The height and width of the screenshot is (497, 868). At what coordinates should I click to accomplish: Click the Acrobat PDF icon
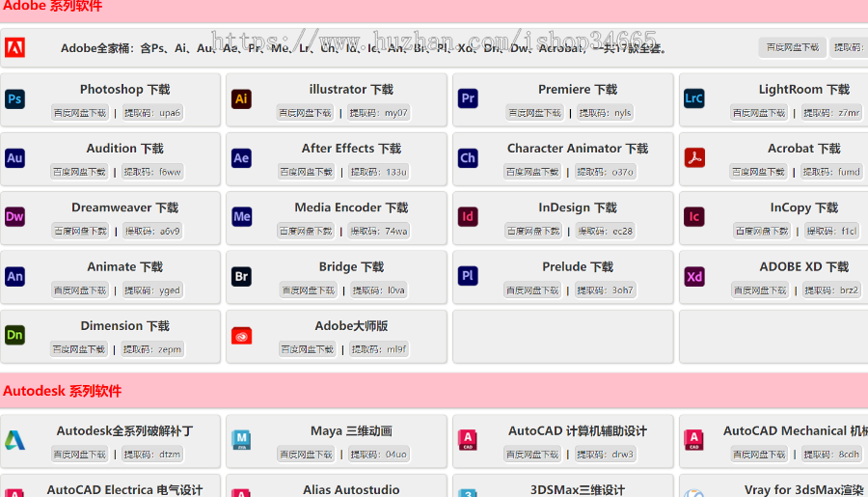pyautogui.click(x=694, y=158)
